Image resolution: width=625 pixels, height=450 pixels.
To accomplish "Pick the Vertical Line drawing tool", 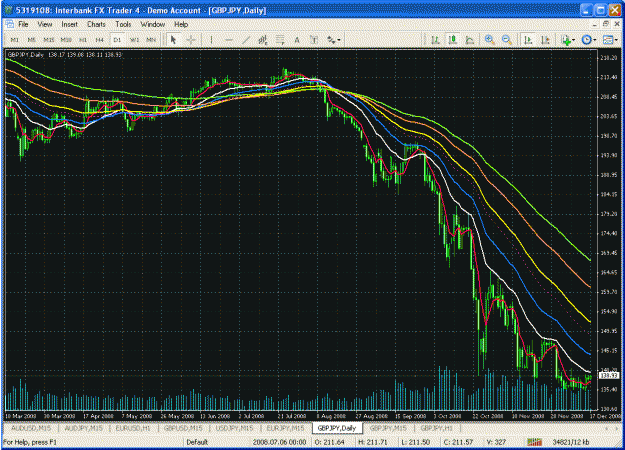I will click(x=211, y=40).
